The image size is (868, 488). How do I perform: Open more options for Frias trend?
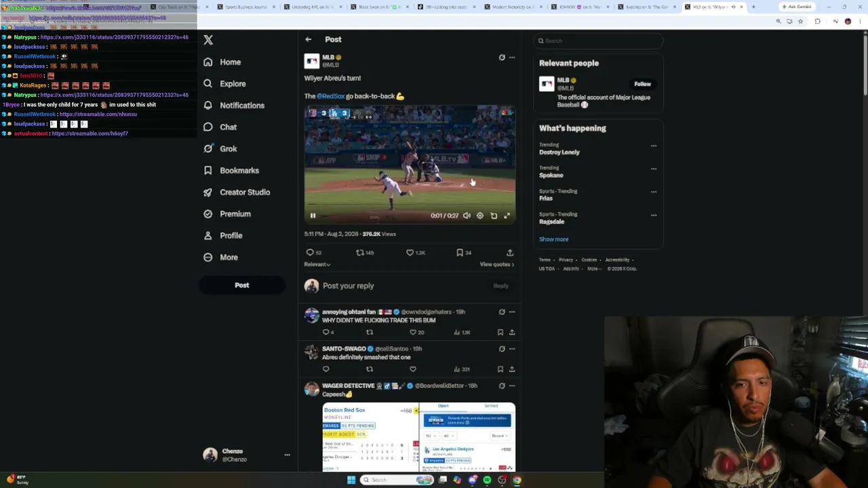pyautogui.click(x=654, y=192)
